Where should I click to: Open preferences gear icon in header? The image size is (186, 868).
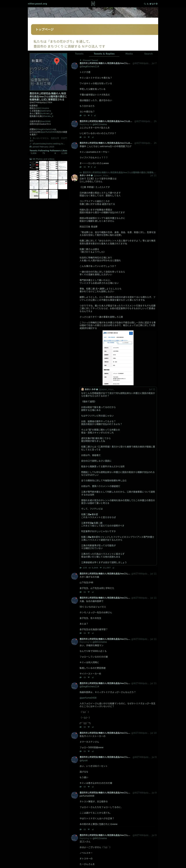(157, 4)
